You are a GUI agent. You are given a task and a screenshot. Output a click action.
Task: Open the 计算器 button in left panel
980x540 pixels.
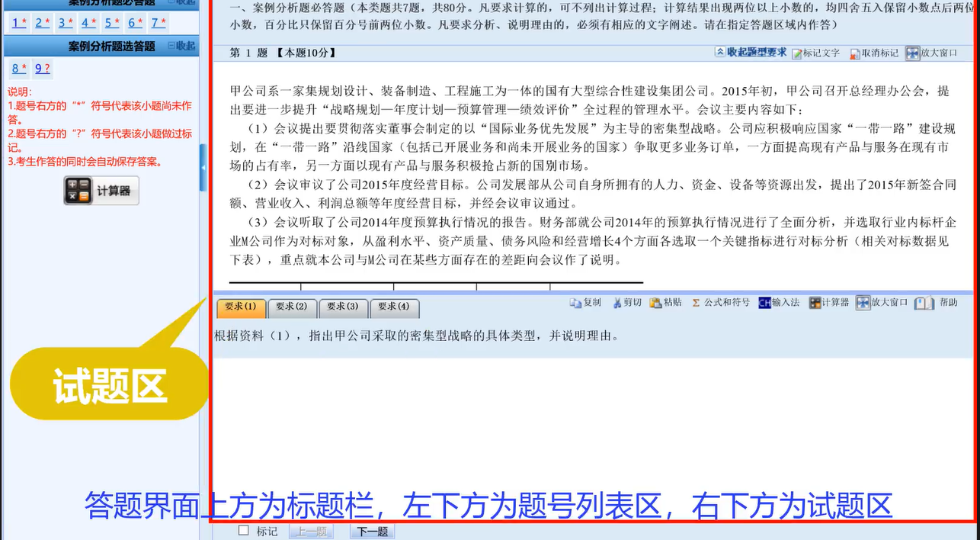pos(101,191)
